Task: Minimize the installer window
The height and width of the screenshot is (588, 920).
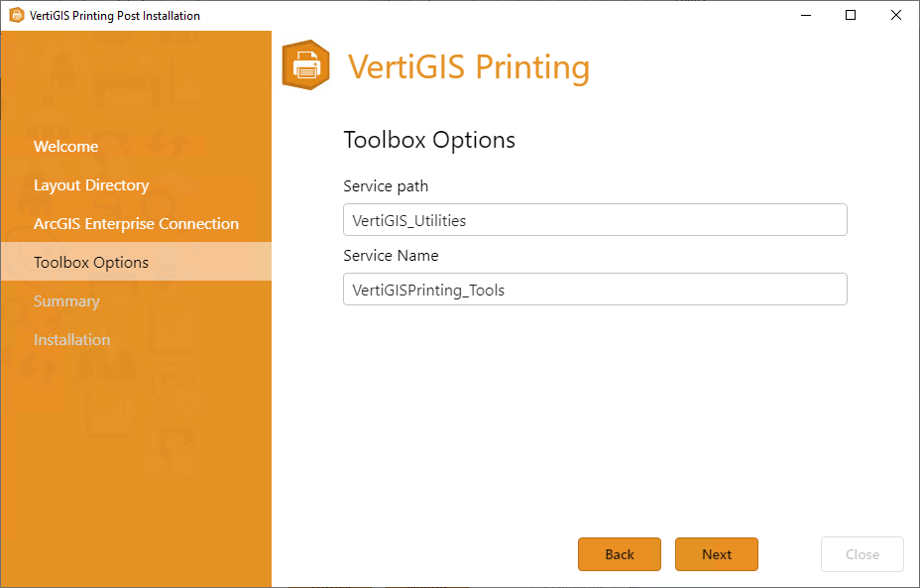Action: tap(805, 15)
